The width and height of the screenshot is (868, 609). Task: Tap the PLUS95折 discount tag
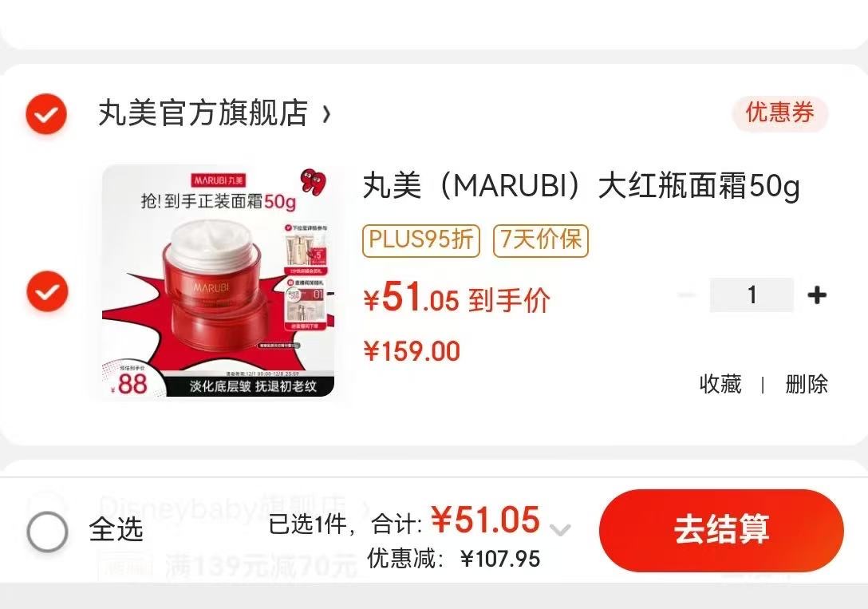(x=420, y=240)
